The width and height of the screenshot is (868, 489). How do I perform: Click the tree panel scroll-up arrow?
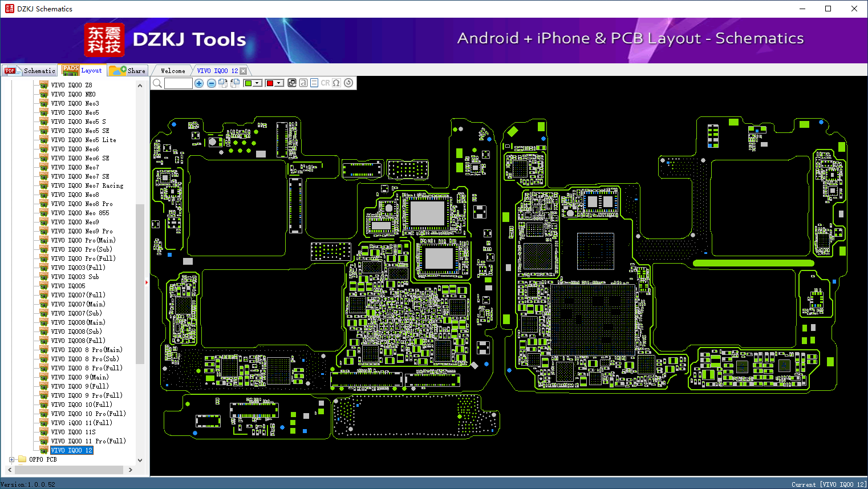pos(140,86)
